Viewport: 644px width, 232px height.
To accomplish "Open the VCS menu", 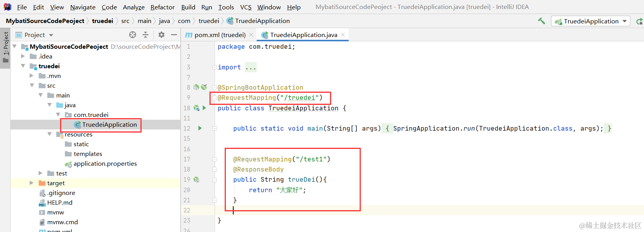I will [246, 7].
